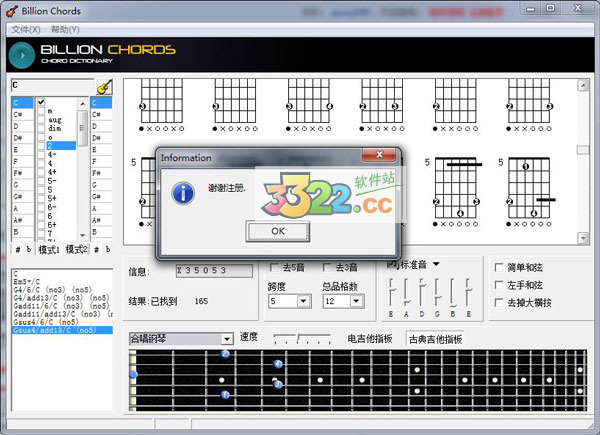Toggle the 简单和弦 checkbox
This screenshot has width=600, height=435.
[x=500, y=267]
